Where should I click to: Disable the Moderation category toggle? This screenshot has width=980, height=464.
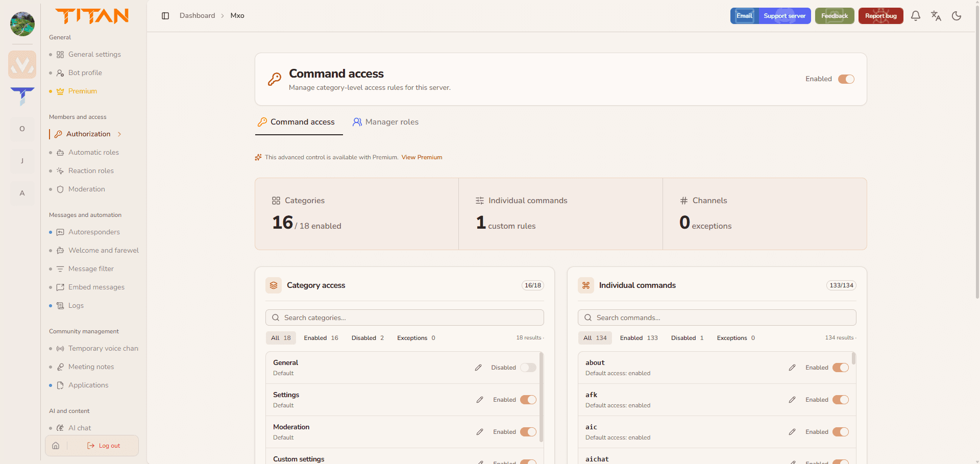528,432
